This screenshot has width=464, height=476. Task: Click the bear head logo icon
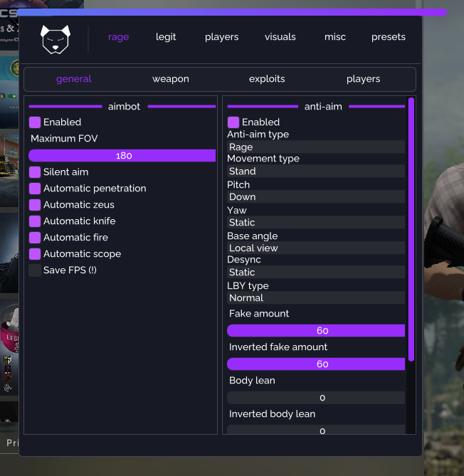(56, 39)
